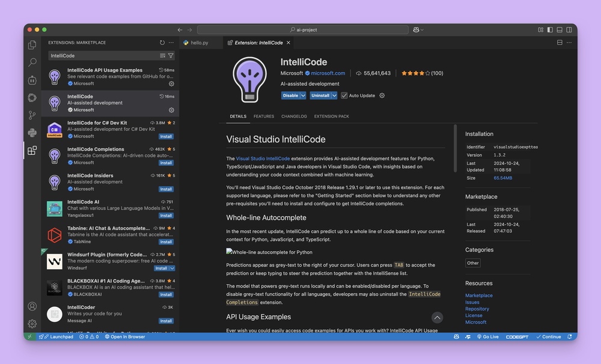
Task: Open the Explorer view in activity bar
Action: 32,45
